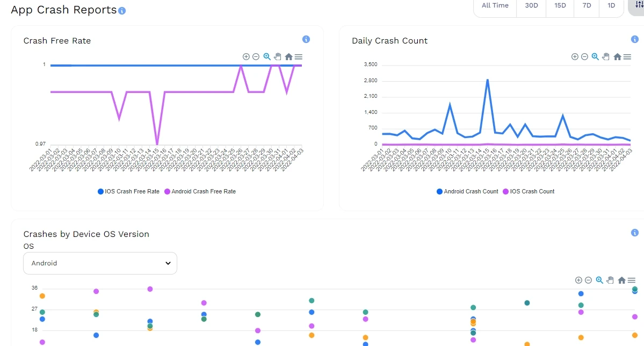Zoom out on Crash Free Rate chart
Viewport: 644px width, 346px height.
[x=256, y=57]
